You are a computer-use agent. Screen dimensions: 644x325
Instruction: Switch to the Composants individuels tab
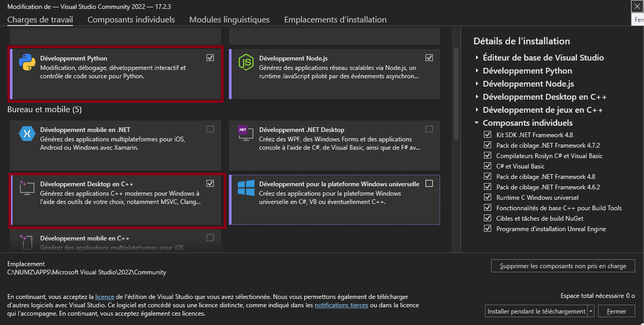[x=131, y=20]
